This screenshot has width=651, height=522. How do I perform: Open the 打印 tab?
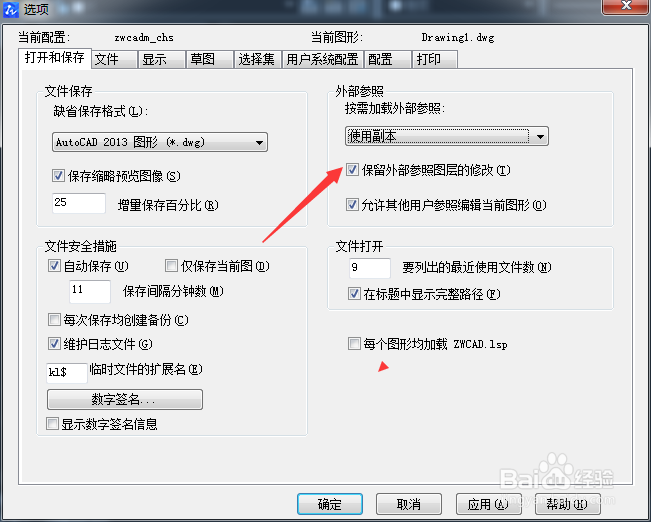tap(435, 59)
